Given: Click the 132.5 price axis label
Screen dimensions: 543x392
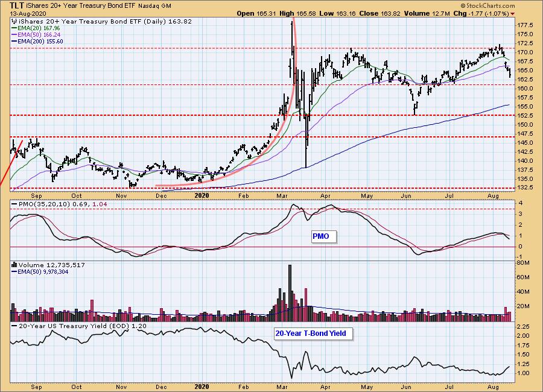Looking at the screenshot, I should [526, 188].
